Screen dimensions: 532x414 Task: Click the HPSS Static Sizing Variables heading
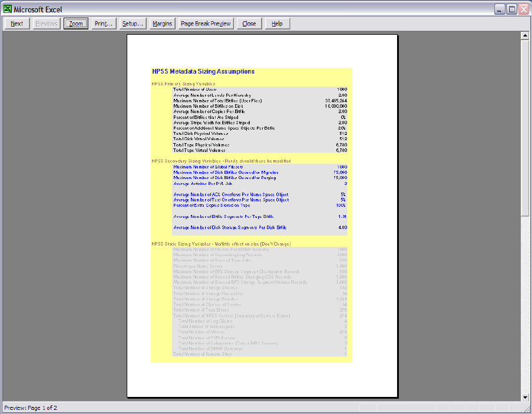pyautogui.click(x=221, y=244)
